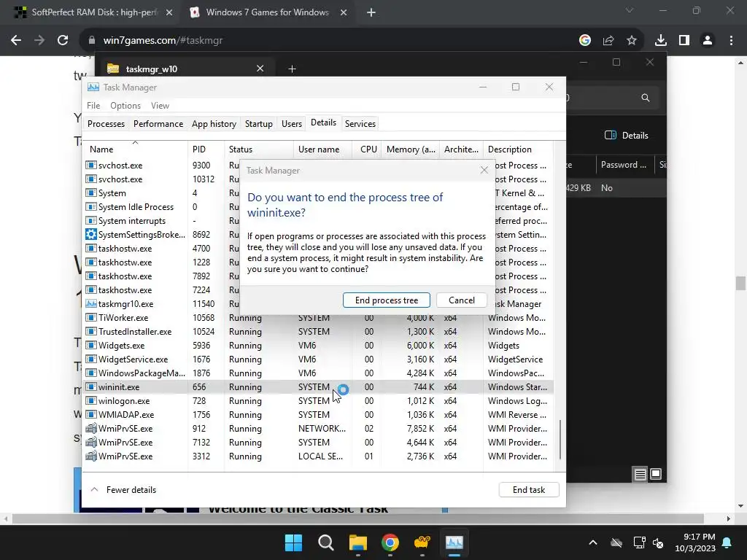Switch to the Performance tab
The height and width of the screenshot is (560, 747).
click(x=158, y=123)
